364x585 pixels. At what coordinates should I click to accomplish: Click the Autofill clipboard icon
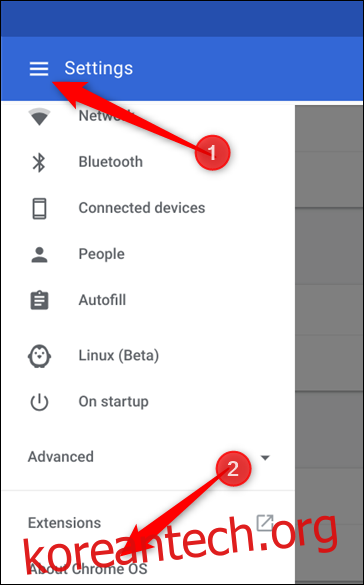tap(39, 300)
